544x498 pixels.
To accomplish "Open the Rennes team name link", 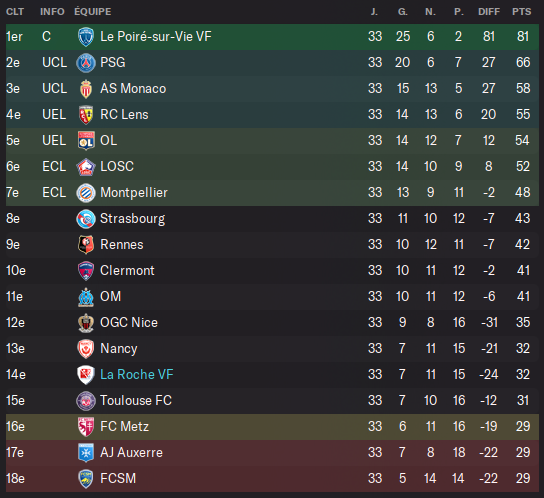I will 122,245.
